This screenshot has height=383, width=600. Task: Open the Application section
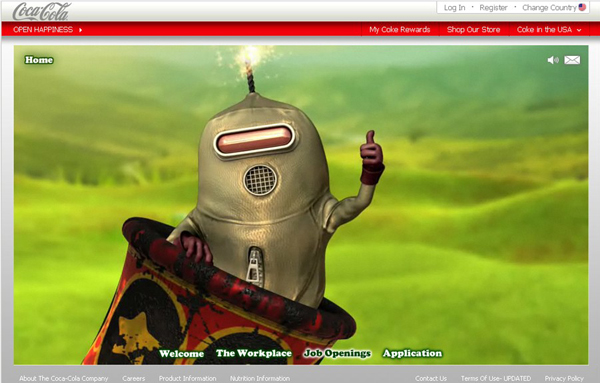point(412,354)
